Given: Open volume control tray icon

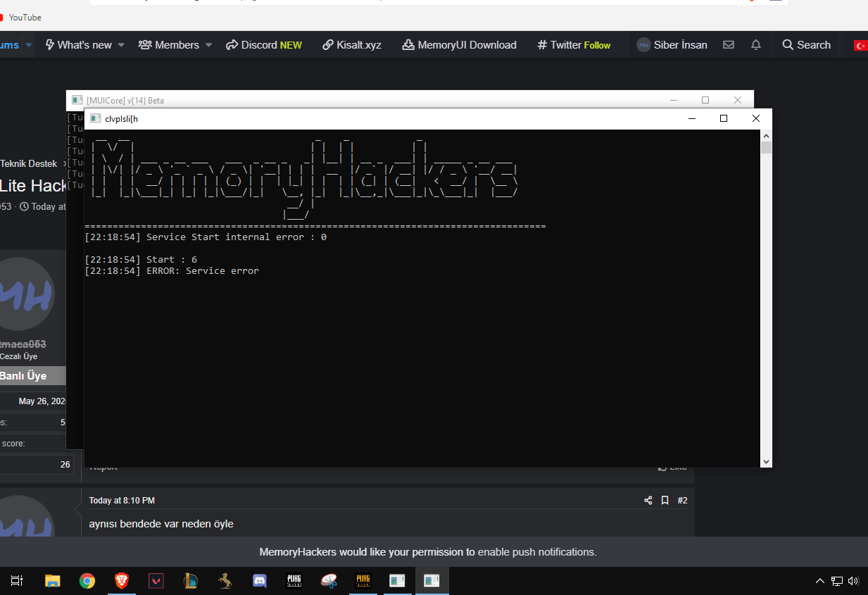Looking at the screenshot, I should tap(853, 581).
